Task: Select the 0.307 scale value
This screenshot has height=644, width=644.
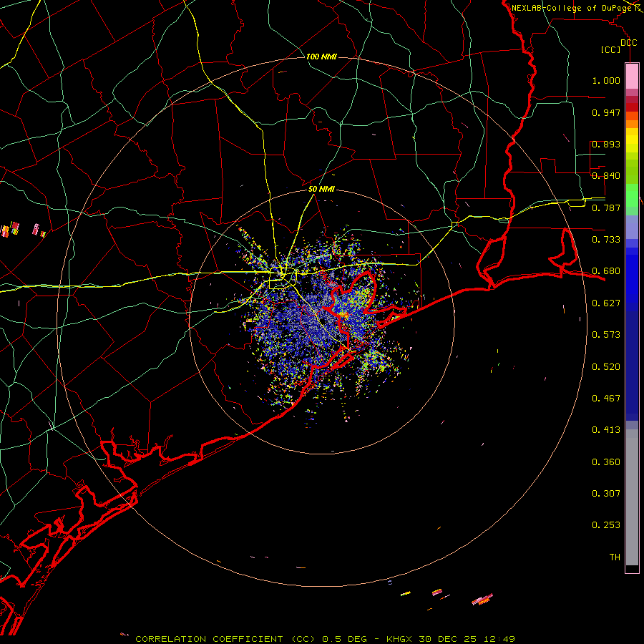Action: click(606, 494)
